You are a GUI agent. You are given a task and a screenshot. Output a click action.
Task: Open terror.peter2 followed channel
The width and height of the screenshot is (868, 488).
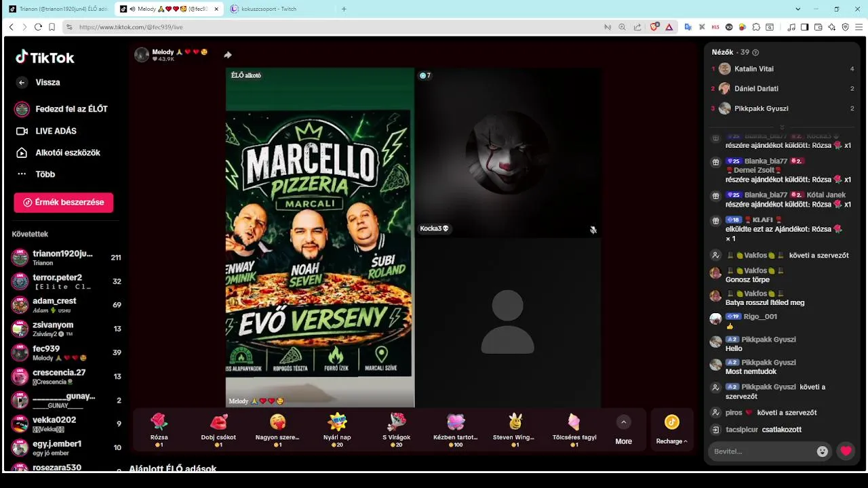click(66, 281)
